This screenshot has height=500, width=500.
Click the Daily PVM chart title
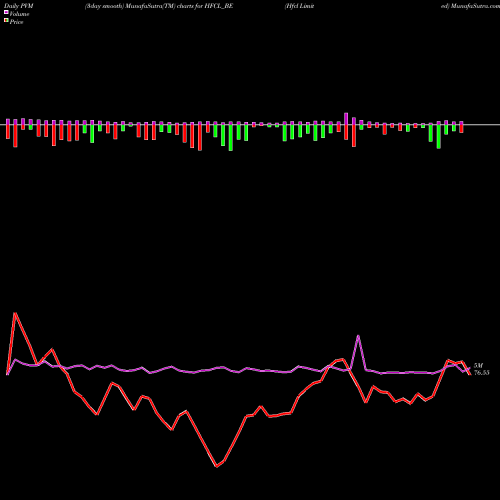click(19, 6)
